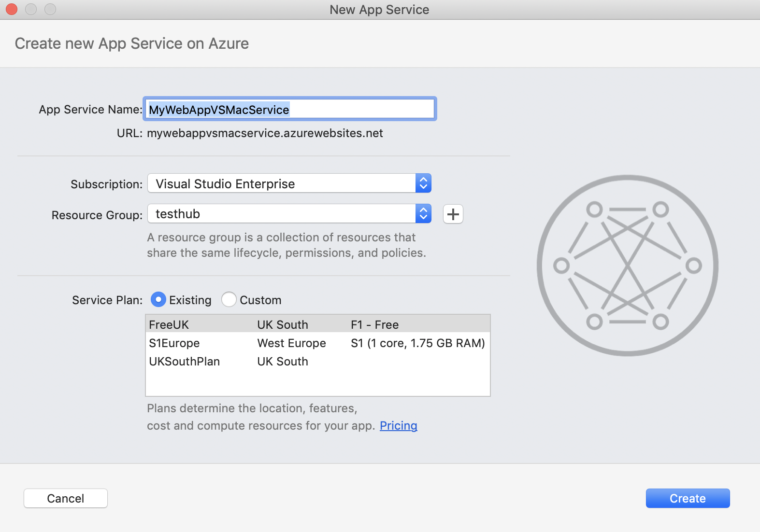Screen dimensions: 760x532
Task: Click the F1 - Free tier cell
Action: tap(374, 324)
